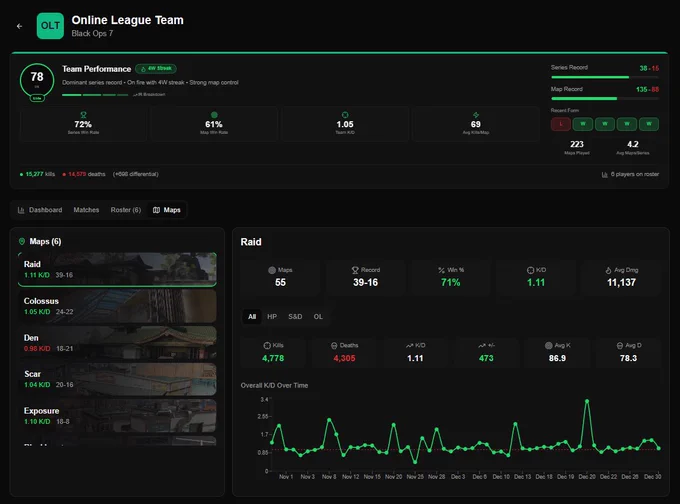
Task: Click the 78.3 Avg D value
Action: [x=628, y=358]
